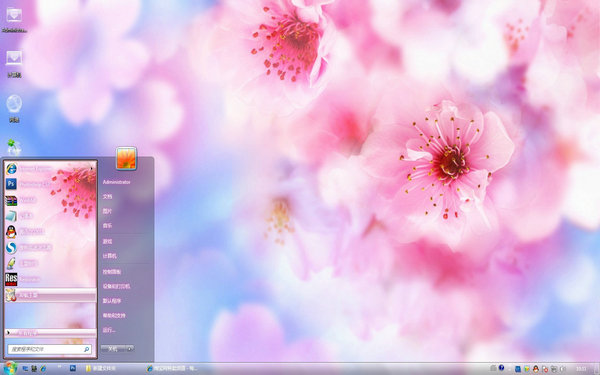
Task: Start QQ from the Start menu penguin icon
Action: [x=50, y=232]
